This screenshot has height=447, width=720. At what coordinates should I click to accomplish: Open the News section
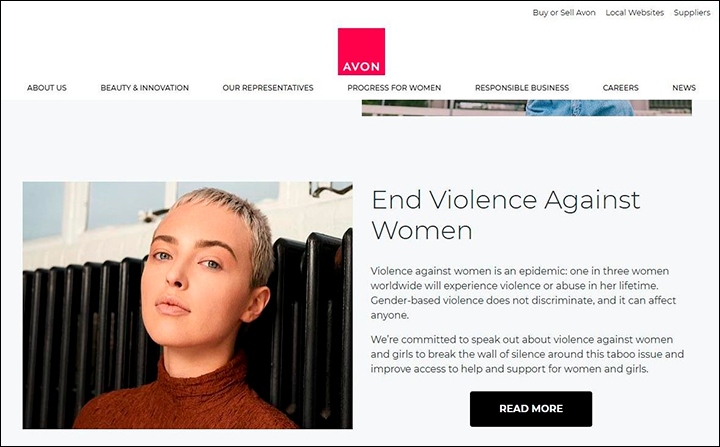click(x=684, y=88)
